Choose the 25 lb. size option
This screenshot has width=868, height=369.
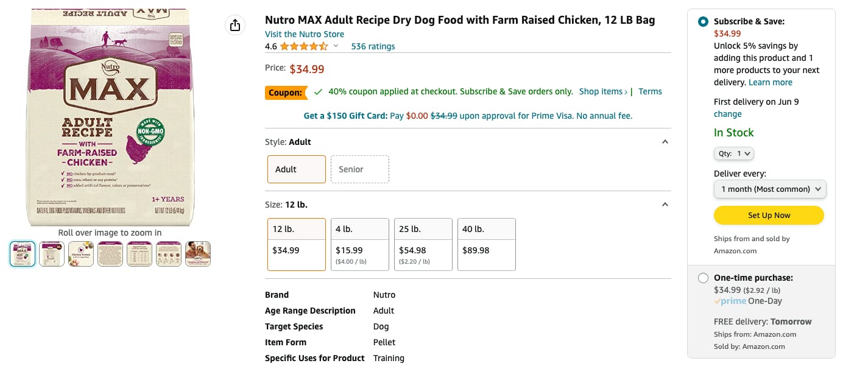point(423,244)
